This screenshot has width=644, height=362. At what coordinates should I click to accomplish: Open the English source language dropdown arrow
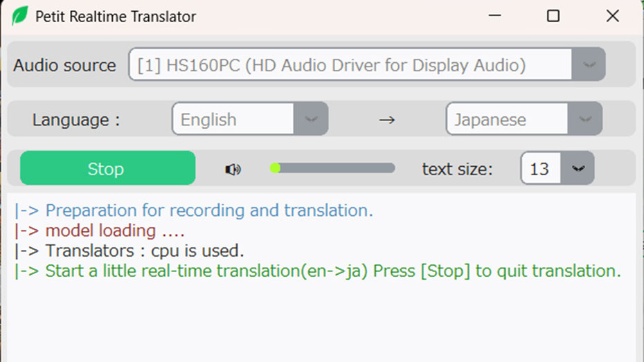[311, 119]
